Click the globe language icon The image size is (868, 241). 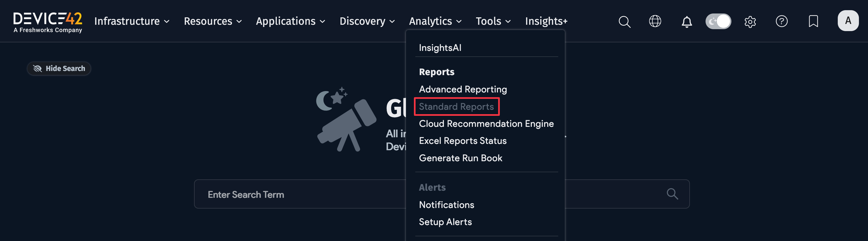655,21
